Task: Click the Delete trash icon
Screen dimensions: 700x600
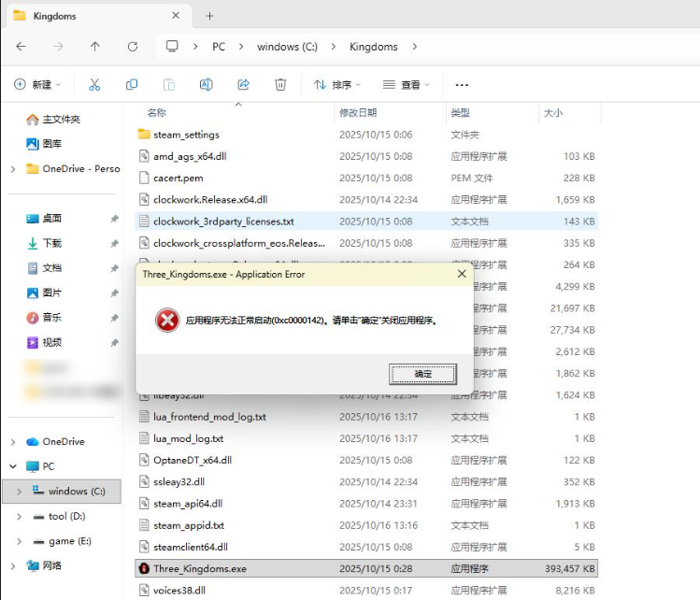Action: 280,84
